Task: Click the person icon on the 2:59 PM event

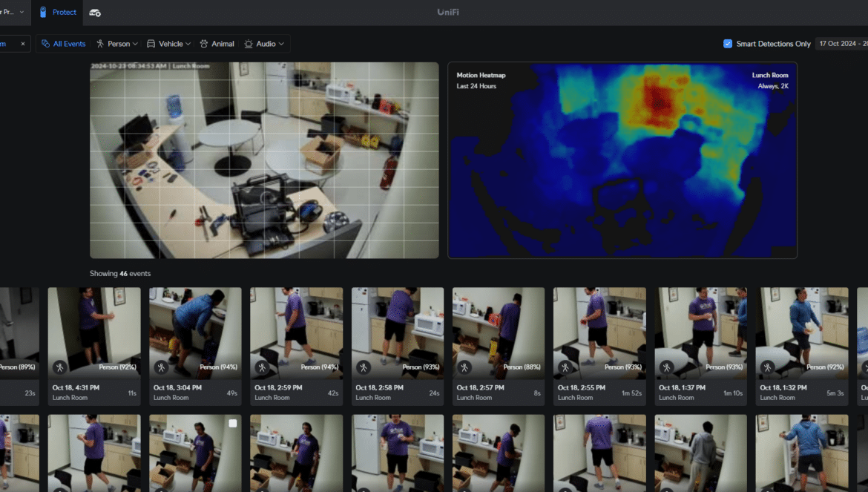Action: click(263, 367)
